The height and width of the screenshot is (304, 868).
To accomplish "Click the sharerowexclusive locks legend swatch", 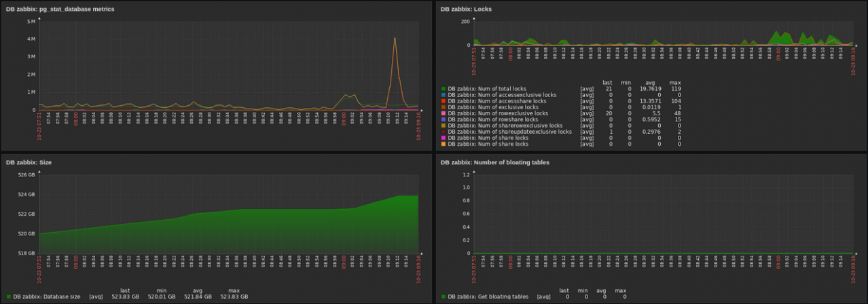I will 444,126.
